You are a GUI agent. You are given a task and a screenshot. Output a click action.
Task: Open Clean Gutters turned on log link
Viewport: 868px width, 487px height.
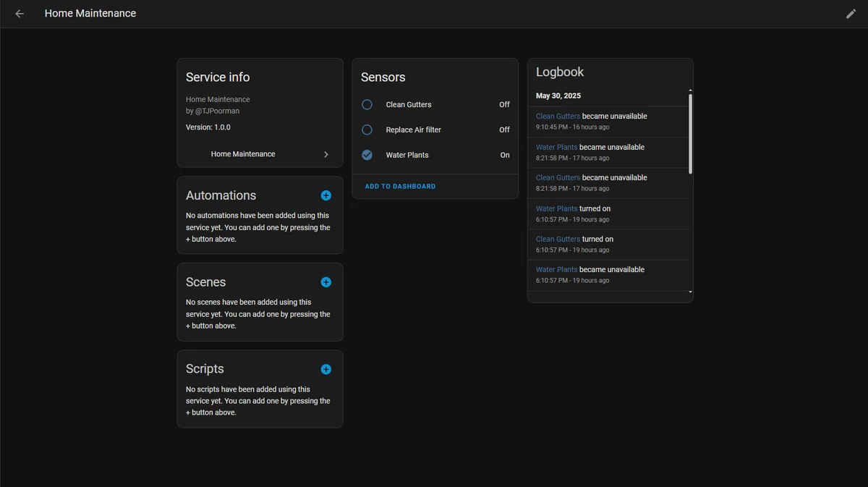(558, 239)
